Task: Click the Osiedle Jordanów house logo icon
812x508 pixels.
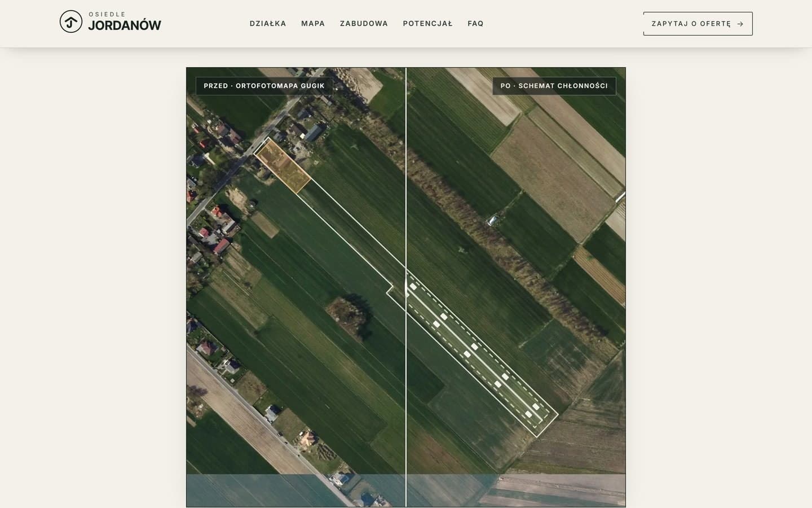Action: tap(71, 21)
